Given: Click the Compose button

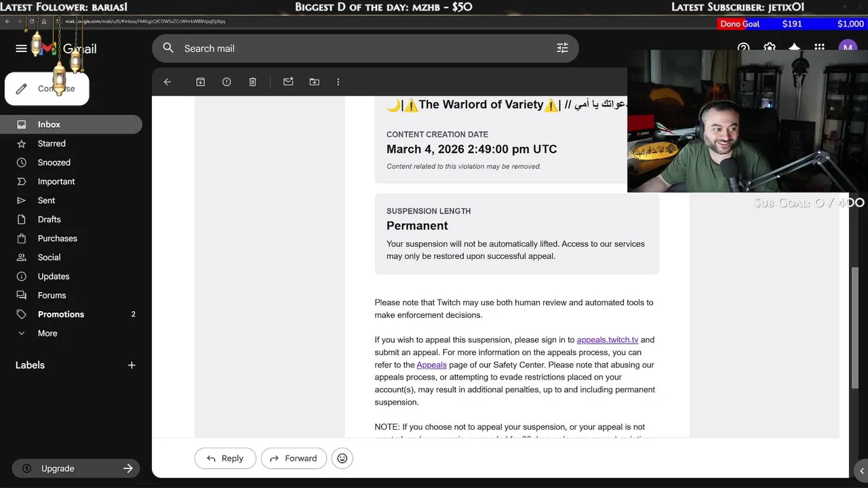Looking at the screenshot, I should [x=47, y=89].
